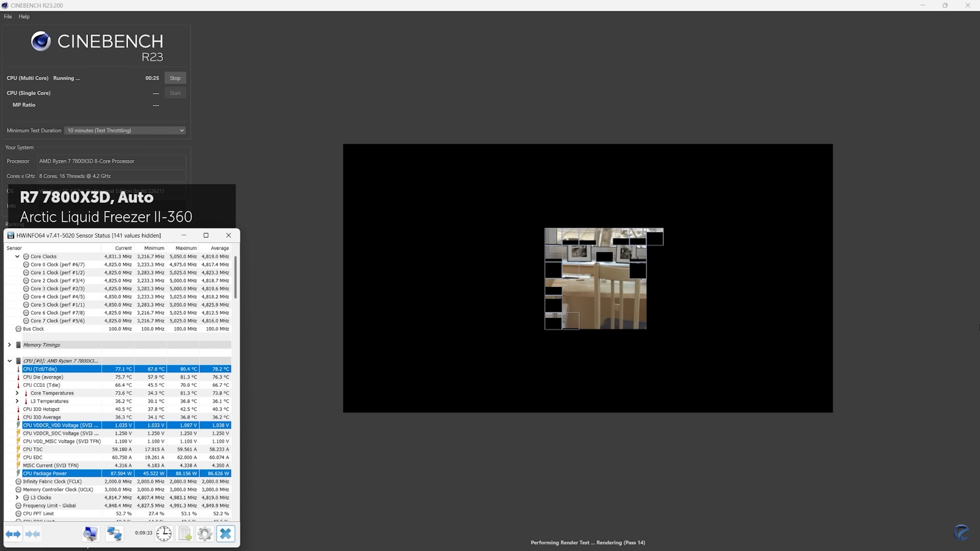The image size is (980, 551).
Task: Click the remote network computers icon
Action: point(114,534)
